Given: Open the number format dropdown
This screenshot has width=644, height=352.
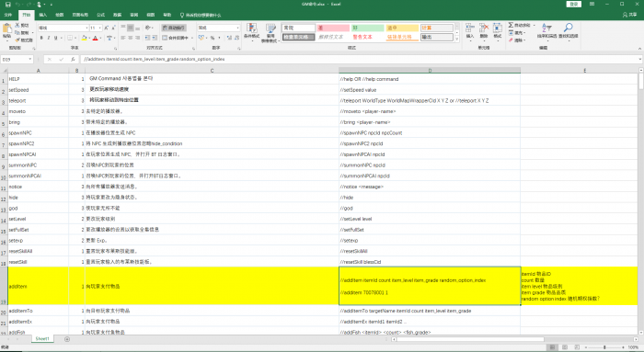Looking at the screenshot, I should point(237,28).
